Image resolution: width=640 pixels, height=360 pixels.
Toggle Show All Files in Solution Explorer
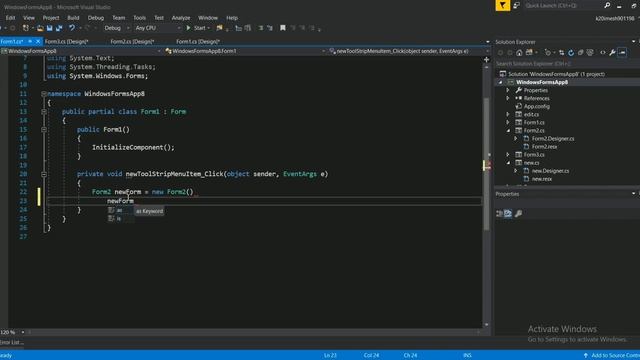pyautogui.click(x=590, y=53)
